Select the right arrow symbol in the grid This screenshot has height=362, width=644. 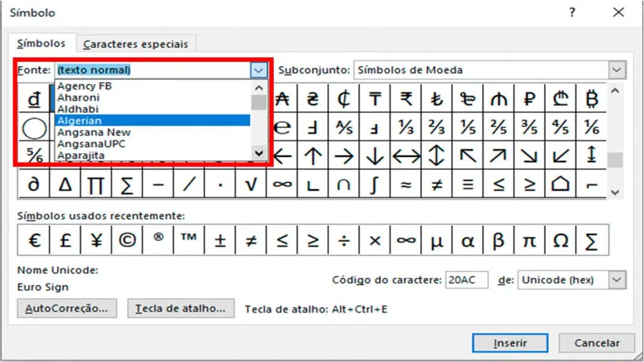point(344,154)
